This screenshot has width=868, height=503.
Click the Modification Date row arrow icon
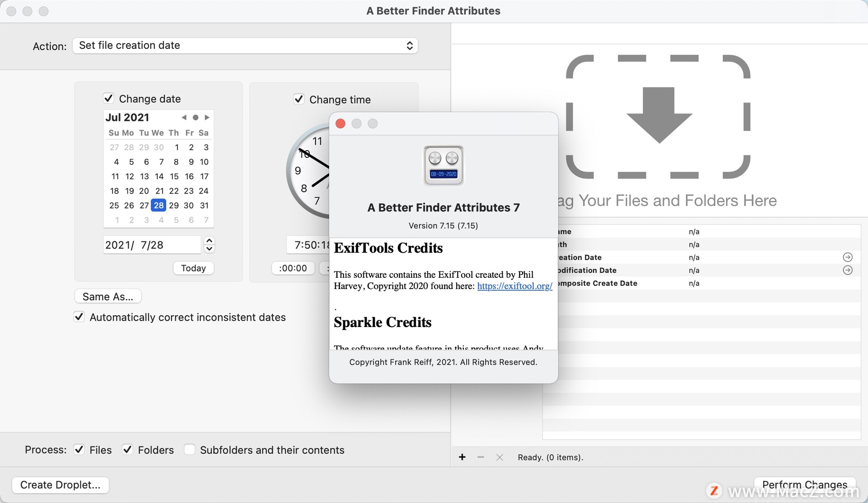pos(848,270)
